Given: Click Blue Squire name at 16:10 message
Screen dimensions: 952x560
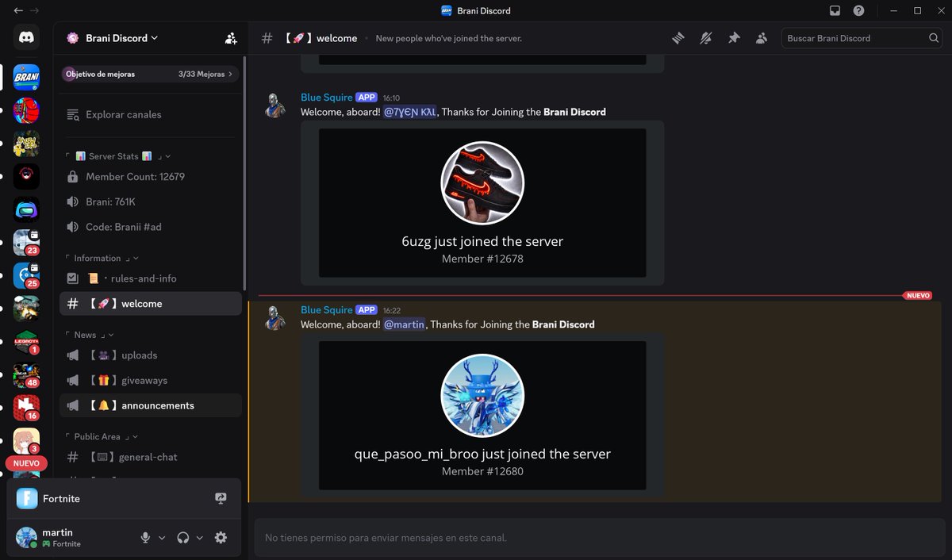Looking at the screenshot, I should (x=326, y=98).
